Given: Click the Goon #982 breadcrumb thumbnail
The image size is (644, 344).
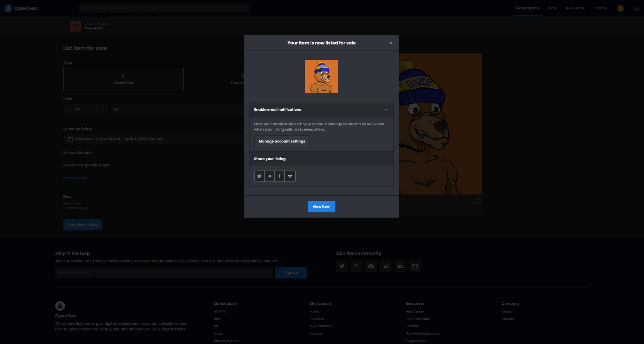Looking at the screenshot, I should click(76, 26).
